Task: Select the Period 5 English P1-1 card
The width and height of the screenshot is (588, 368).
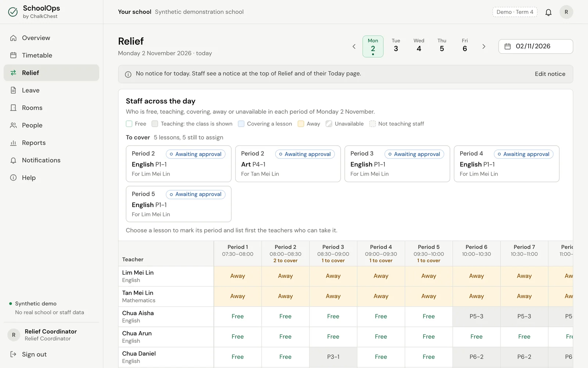Action: pyautogui.click(x=179, y=204)
